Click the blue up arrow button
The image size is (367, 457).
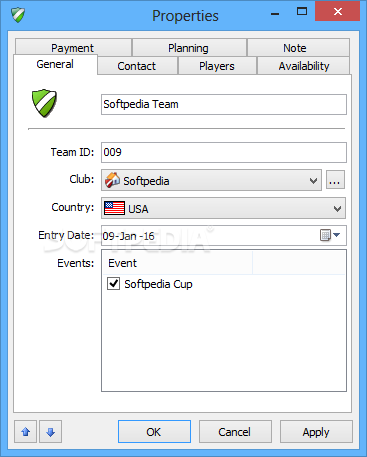pos(26,432)
